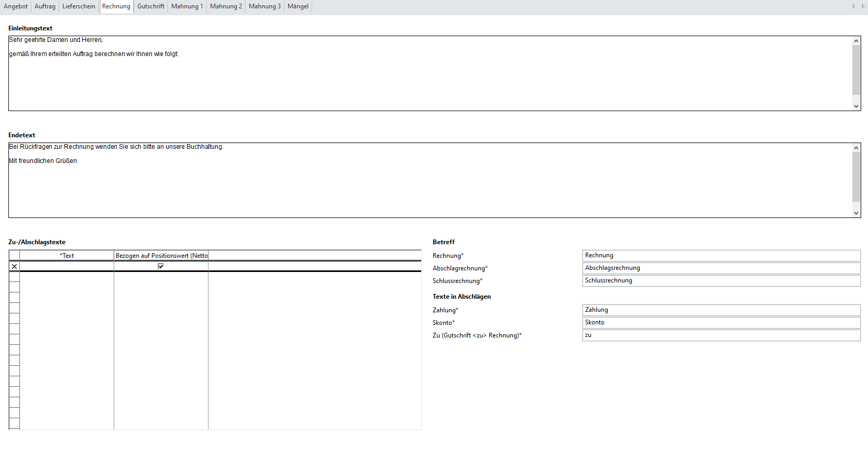Click the *Text column header
868x469 pixels.
tap(67, 256)
